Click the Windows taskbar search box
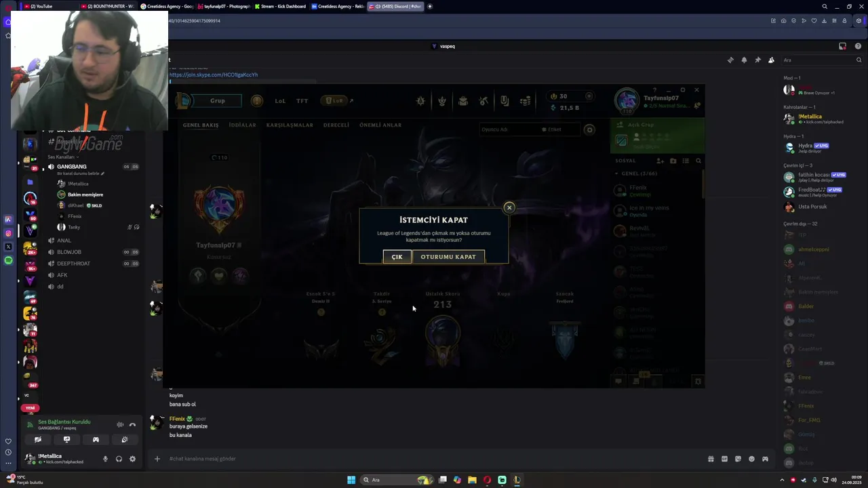Image resolution: width=868 pixels, height=488 pixels. coord(397,480)
